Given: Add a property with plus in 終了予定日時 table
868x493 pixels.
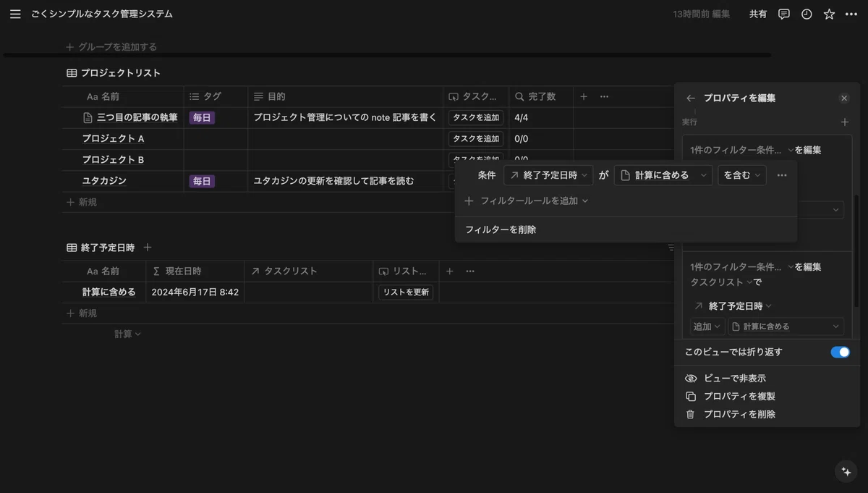Looking at the screenshot, I should 449,271.
